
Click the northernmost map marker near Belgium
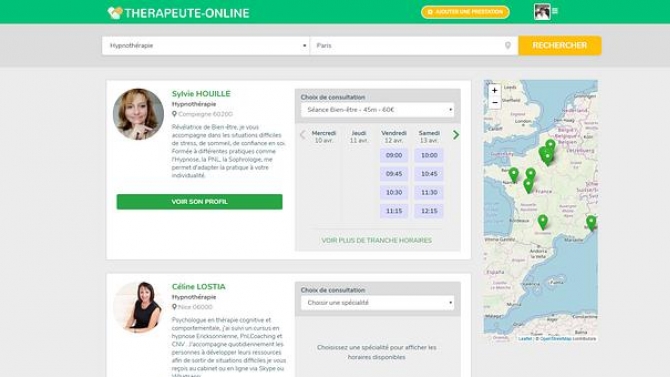(550, 147)
